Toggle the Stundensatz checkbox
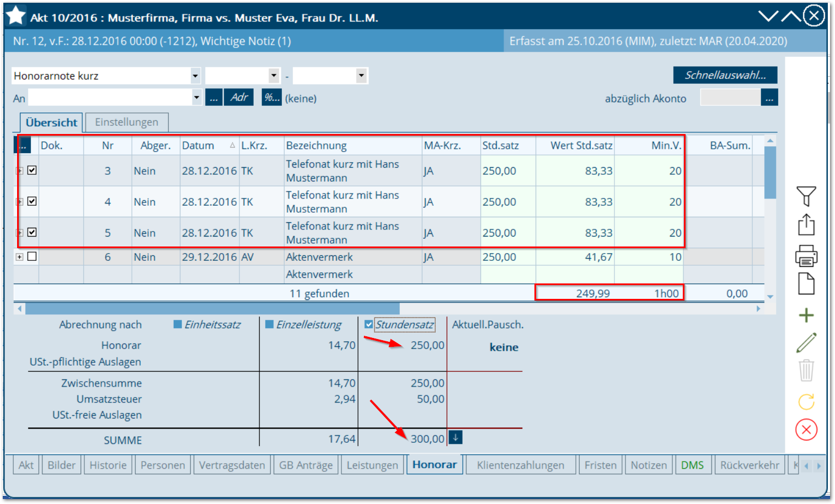The height and width of the screenshot is (504, 835). [x=368, y=325]
